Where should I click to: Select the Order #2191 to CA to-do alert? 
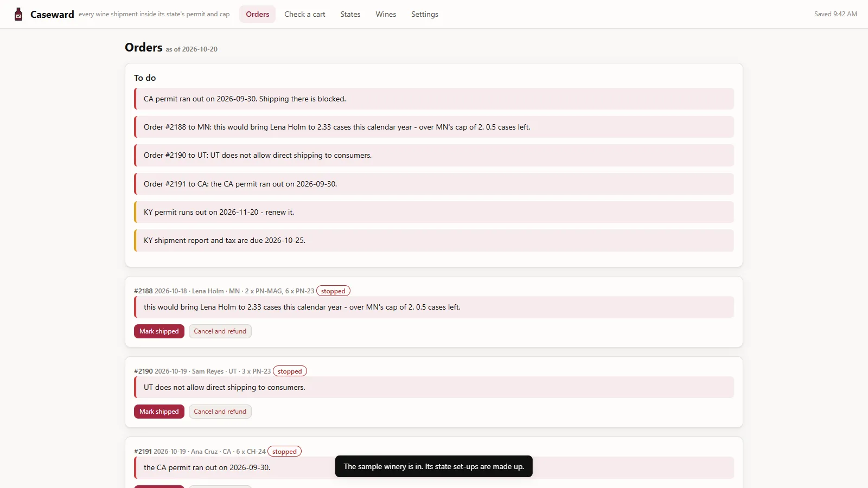coord(434,184)
